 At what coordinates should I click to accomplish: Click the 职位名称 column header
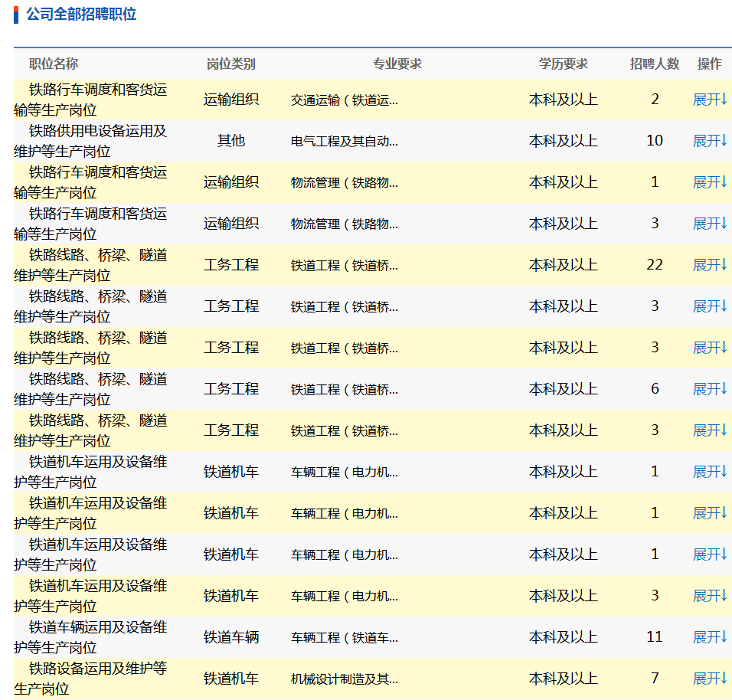[54, 64]
